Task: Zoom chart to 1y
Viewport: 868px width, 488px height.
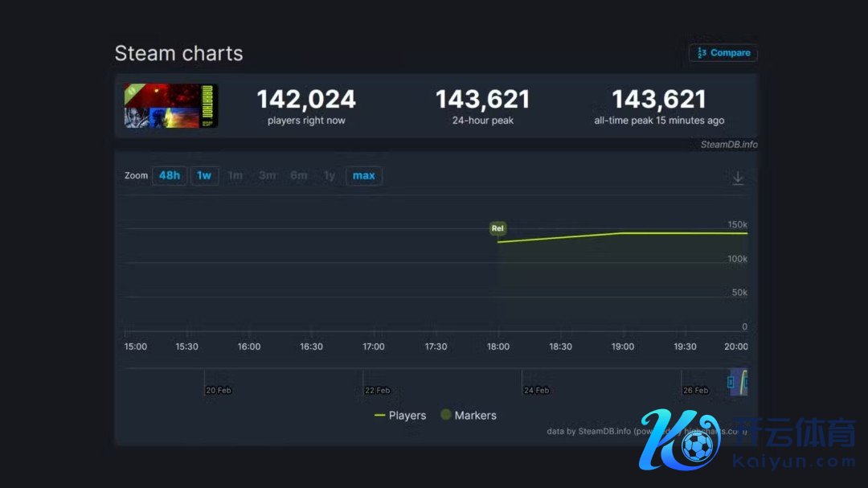Action: click(329, 175)
